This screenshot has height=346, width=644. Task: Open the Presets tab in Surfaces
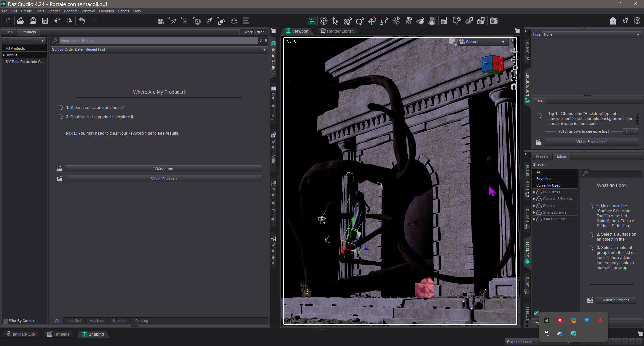coord(542,156)
